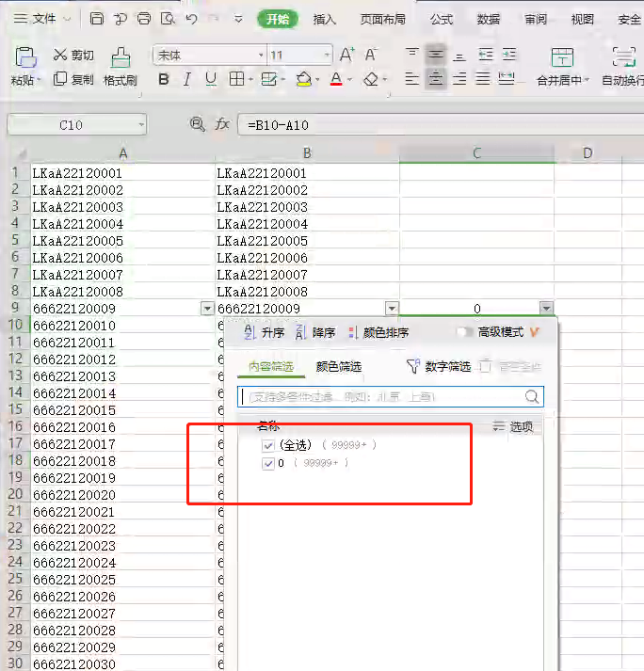Click 自动换行 wrap text button

pyautogui.click(x=623, y=66)
